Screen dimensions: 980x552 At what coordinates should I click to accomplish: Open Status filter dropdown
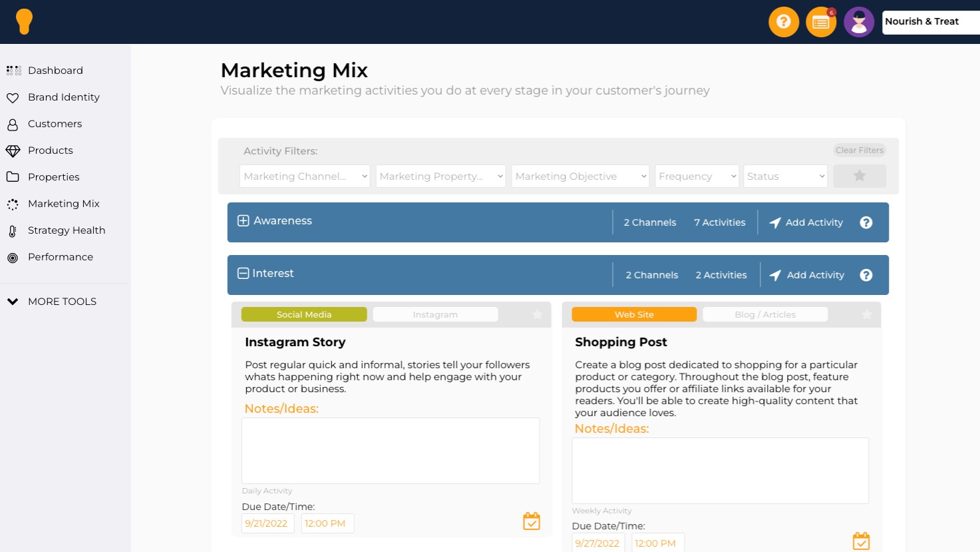pos(786,176)
